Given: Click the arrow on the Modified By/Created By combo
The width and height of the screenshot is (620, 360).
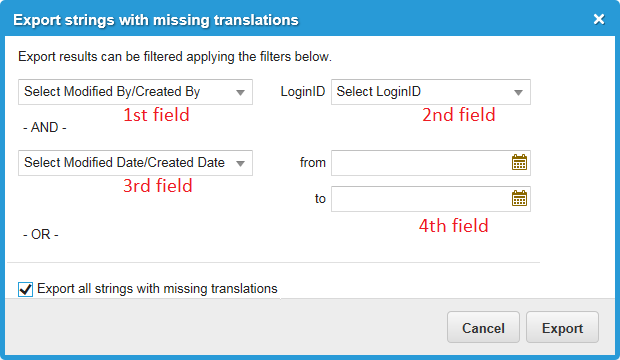Looking at the screenshot, I should (x=240, y=93).
